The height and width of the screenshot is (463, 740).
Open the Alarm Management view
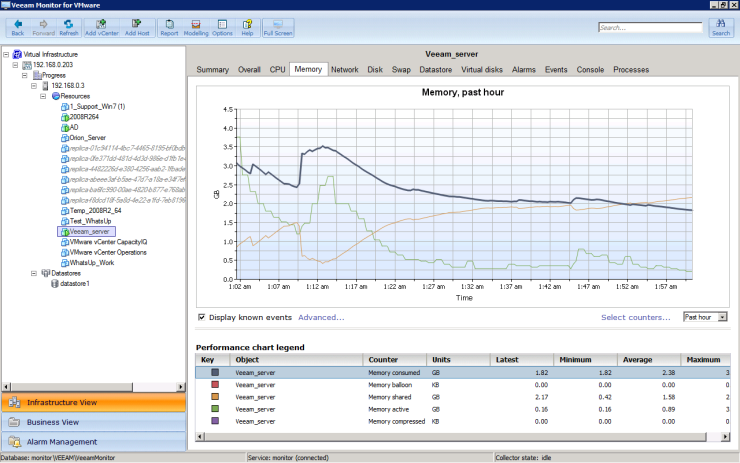(93, 442)
